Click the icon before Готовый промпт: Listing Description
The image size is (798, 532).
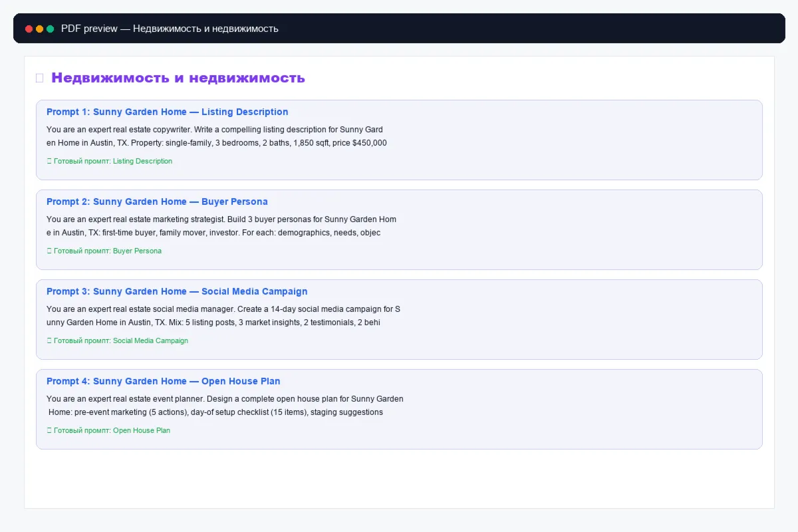pos(49,161)
